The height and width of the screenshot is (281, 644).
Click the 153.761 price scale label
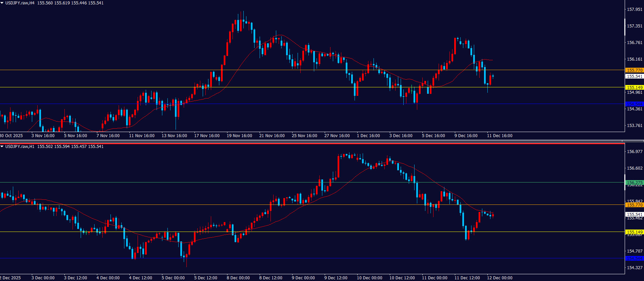click(635, 126)
